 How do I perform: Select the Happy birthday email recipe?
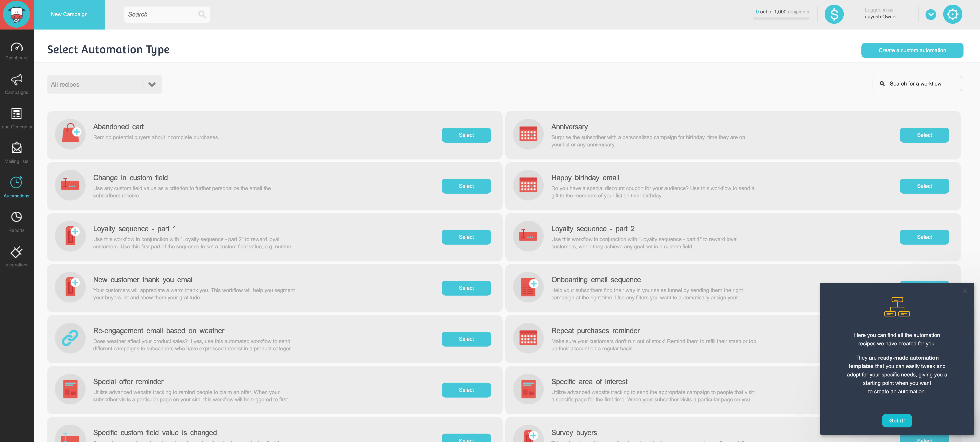coord(924,186)
